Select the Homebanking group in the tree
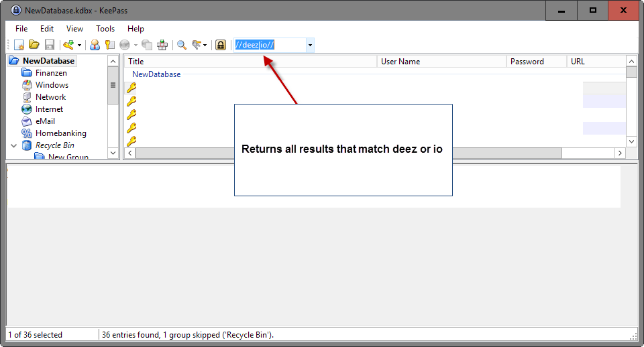644x347 pixels. coord(60,133)
